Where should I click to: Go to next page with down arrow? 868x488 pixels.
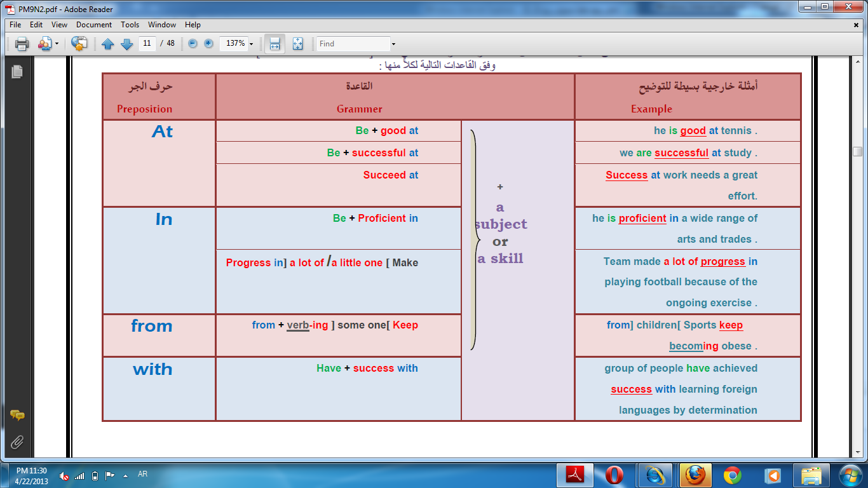126,44
